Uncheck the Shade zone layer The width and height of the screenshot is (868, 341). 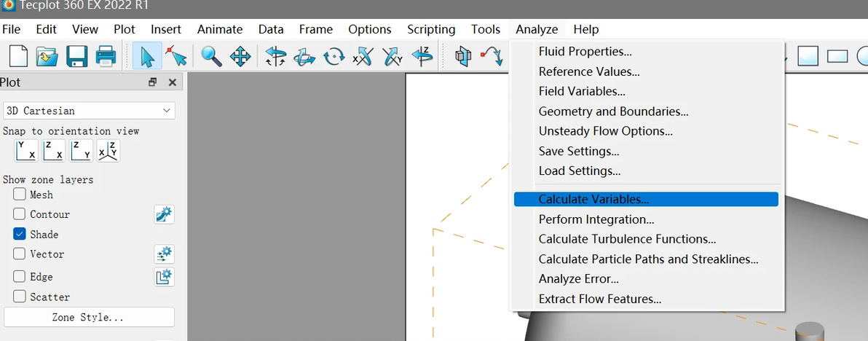20,235
